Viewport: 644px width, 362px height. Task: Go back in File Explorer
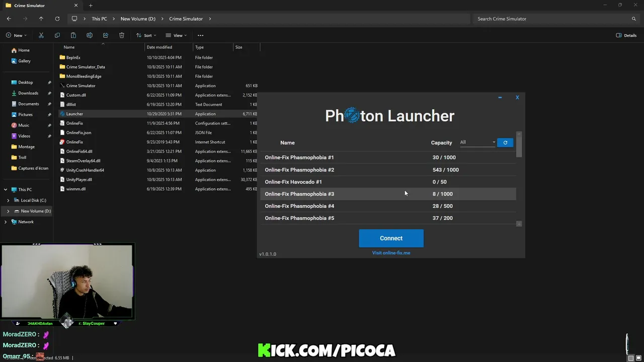tap(9, 19)
